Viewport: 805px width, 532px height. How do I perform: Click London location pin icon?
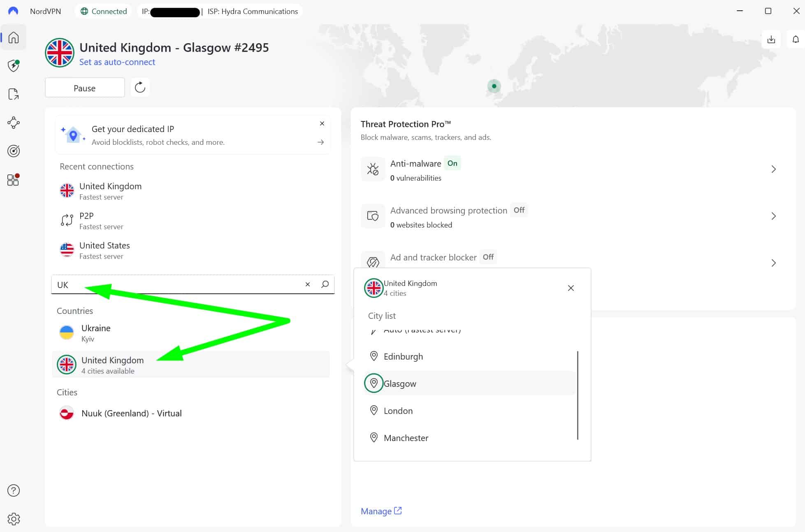coord(374,410)
